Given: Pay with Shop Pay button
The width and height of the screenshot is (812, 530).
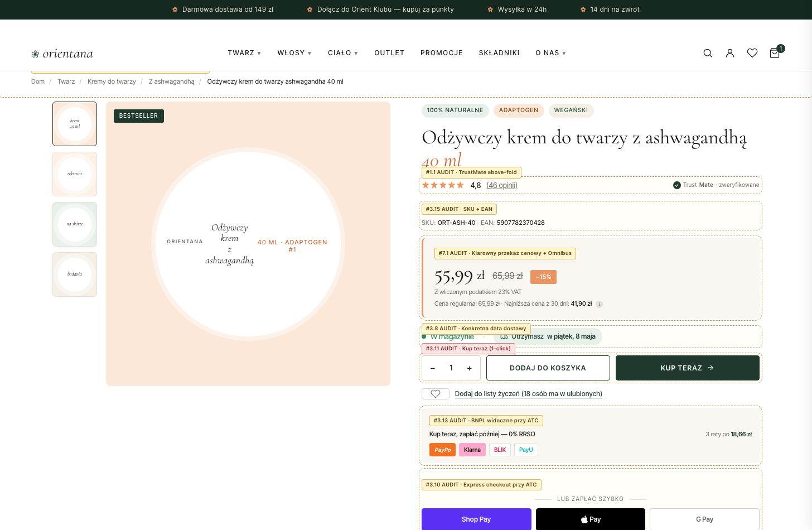Looking at the screenshot, I should pyautogui.click(x=476, y=519).
